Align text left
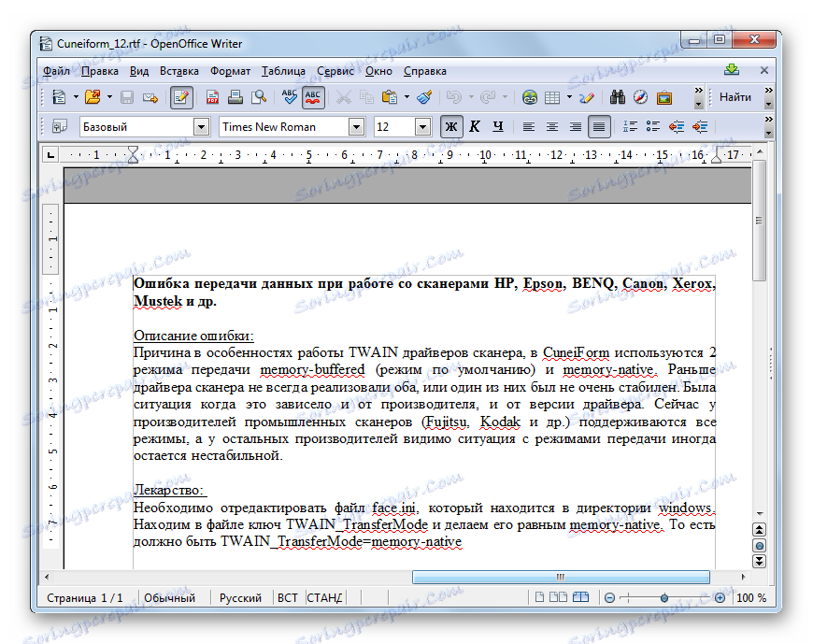 pyautogui.click(x=528, y=126)
